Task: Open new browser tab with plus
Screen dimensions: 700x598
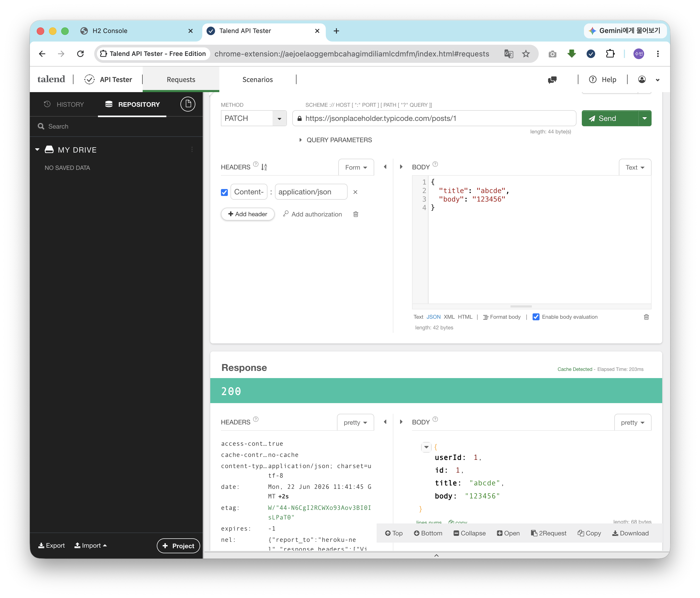Action: click(336, 31)
